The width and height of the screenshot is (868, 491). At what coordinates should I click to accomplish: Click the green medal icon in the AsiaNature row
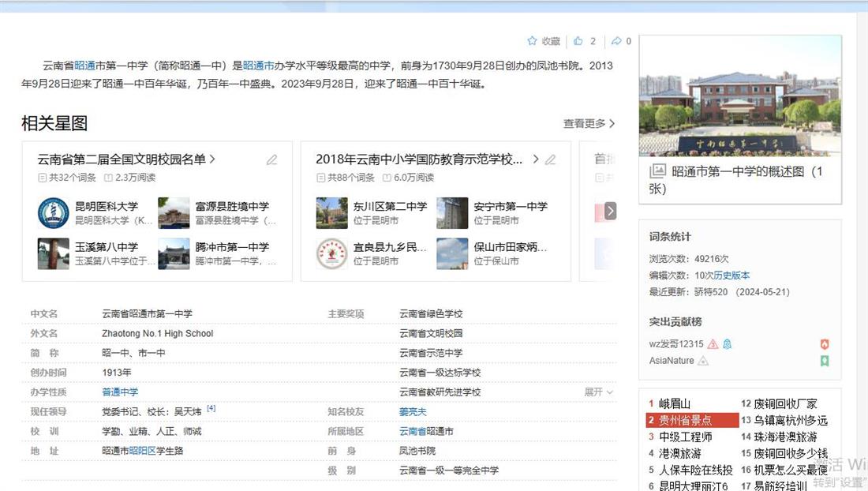tap(825, 361)
